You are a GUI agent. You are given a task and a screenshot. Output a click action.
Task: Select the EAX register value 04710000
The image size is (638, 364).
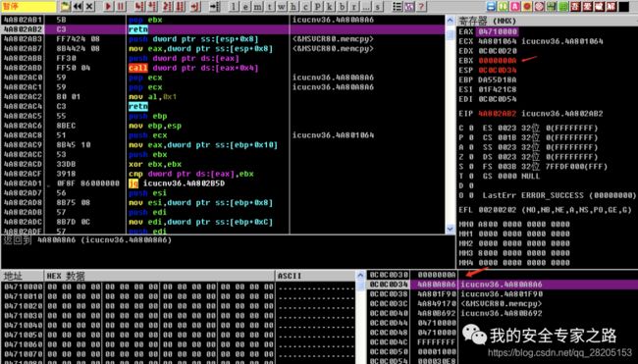coord(498,31)
